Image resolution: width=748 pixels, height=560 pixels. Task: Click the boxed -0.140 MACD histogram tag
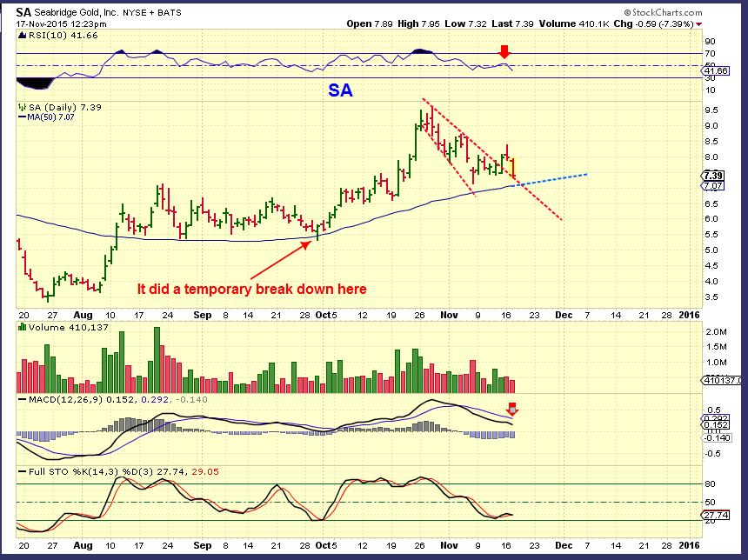pos(718,438)
